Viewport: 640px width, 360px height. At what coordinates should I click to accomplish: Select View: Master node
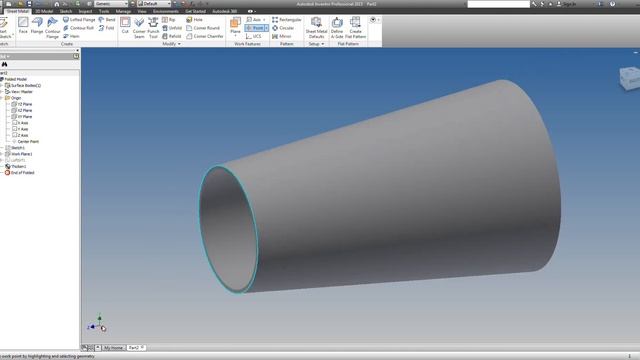point(19,92)
